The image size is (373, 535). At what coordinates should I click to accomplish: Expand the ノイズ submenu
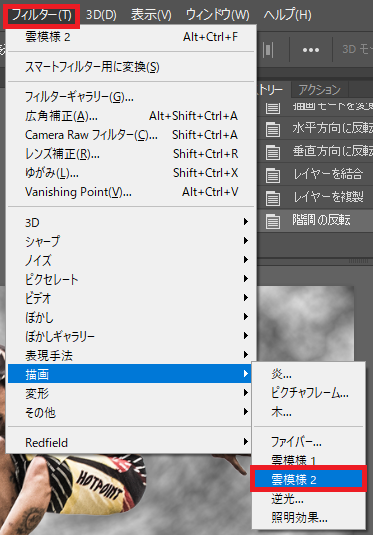131,261
